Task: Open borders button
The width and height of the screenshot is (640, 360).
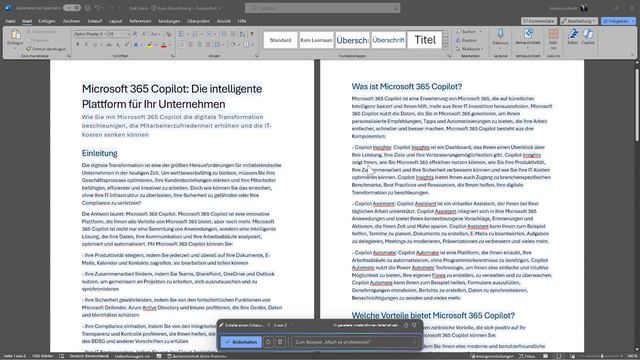Action: click(247, 45)
